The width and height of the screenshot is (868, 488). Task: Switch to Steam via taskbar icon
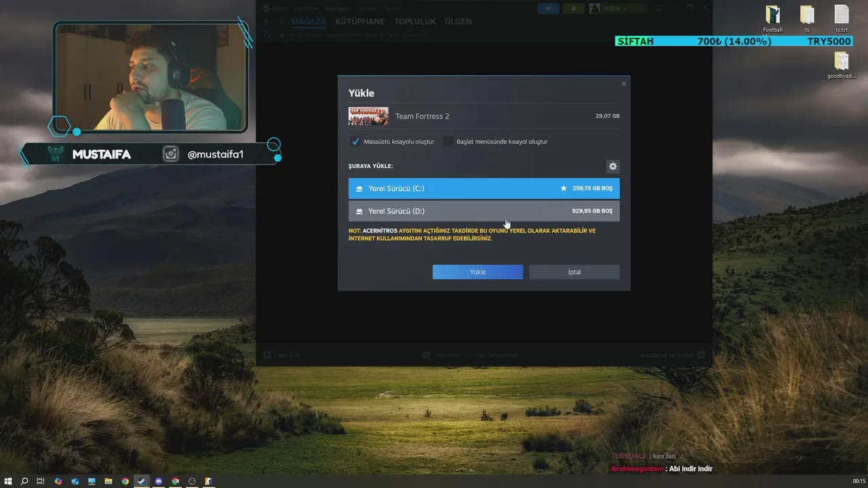click(142, 481)
